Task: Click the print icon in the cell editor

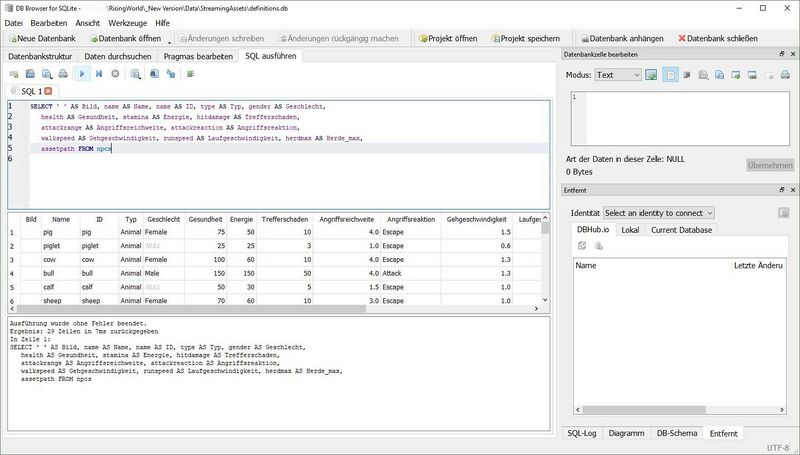Action: [x=703, y=75]
